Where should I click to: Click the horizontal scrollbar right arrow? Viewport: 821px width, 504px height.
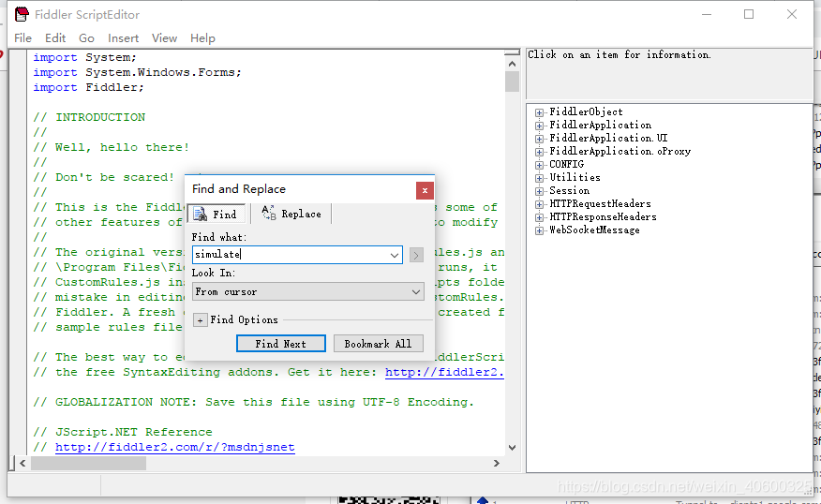coord(497,463)
